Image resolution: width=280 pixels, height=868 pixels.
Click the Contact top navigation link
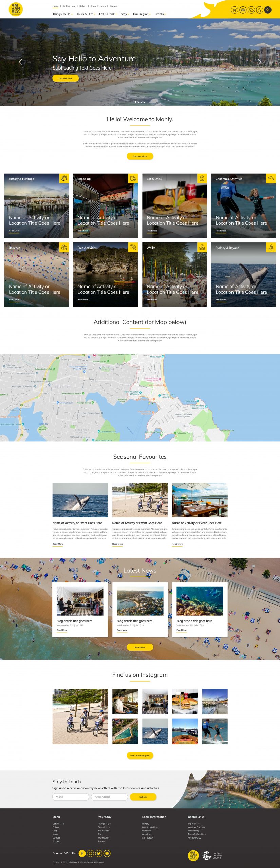(113, 6)
